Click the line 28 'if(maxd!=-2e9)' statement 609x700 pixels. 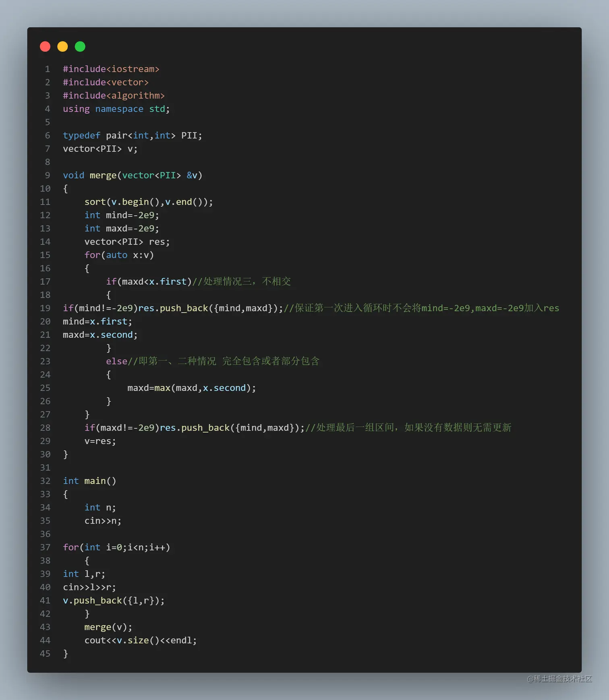pyautogui.click(x=195, y=428)
